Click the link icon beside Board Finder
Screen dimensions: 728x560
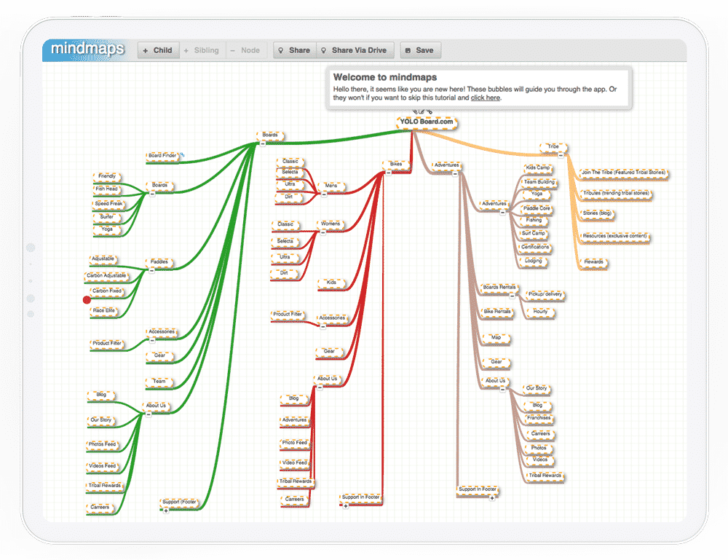pyautogui.click(x=183, y=155)
